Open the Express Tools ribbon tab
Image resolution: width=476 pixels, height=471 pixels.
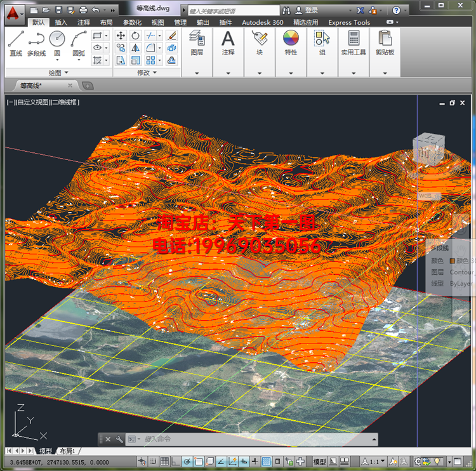(x=349, y=22)
